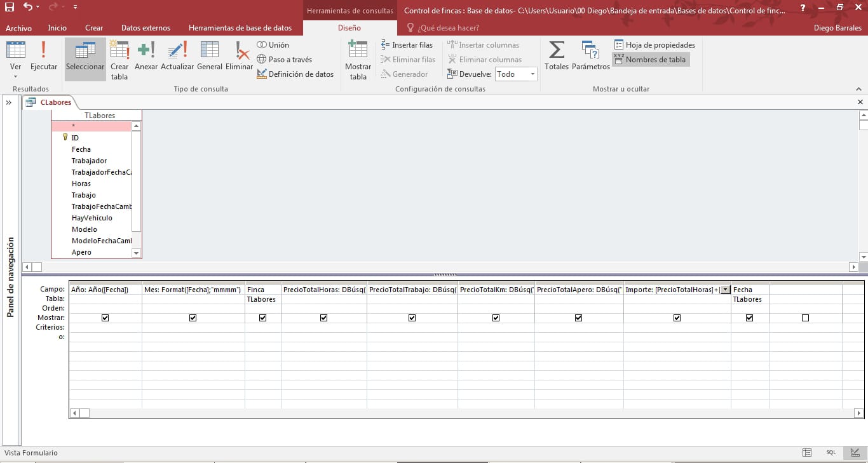Uncheck Mostrar for Mes column
The image size is (868, 463).
(x=193, y=318)
